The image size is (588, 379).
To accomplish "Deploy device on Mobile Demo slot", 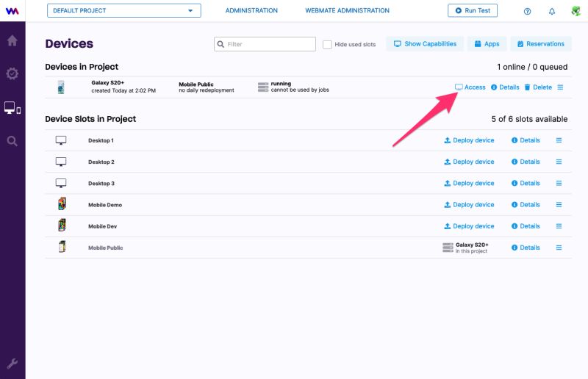I will (469, 205).
